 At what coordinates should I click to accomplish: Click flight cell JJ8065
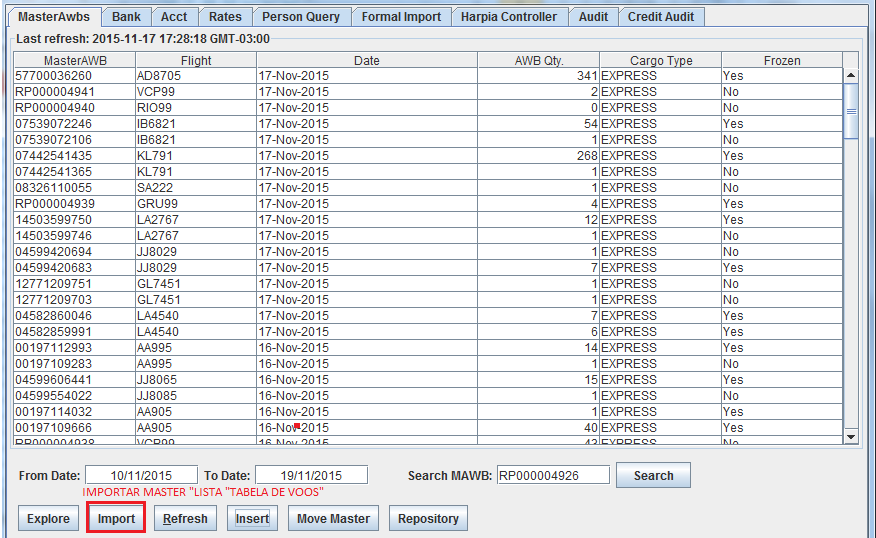pyautogui.click(x=196, y=380)
